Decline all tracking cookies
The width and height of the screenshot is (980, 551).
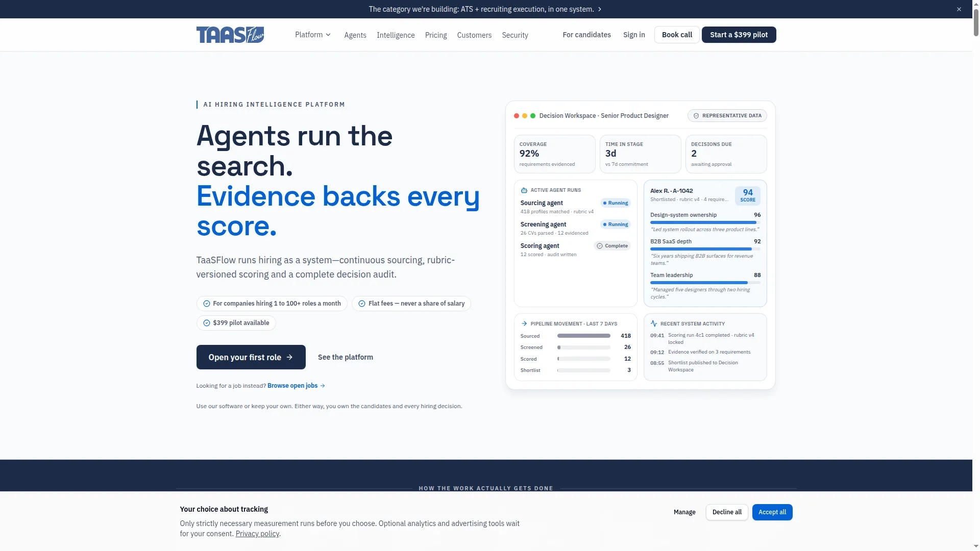727,512
